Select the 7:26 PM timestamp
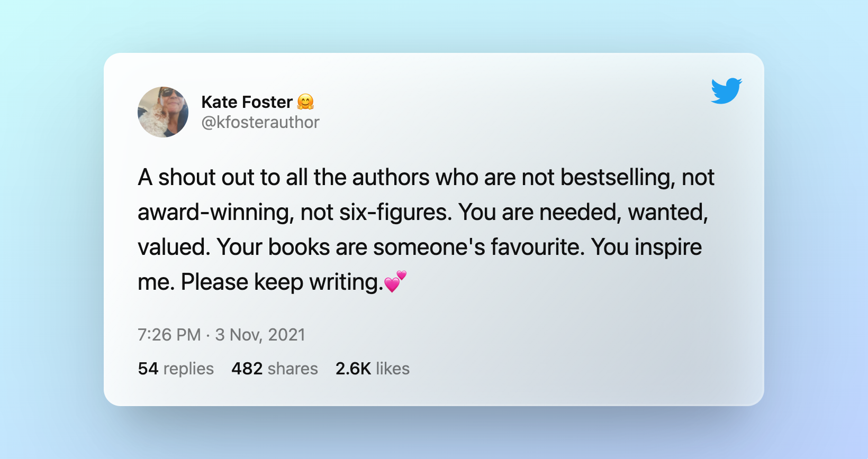 click(169, 335)
